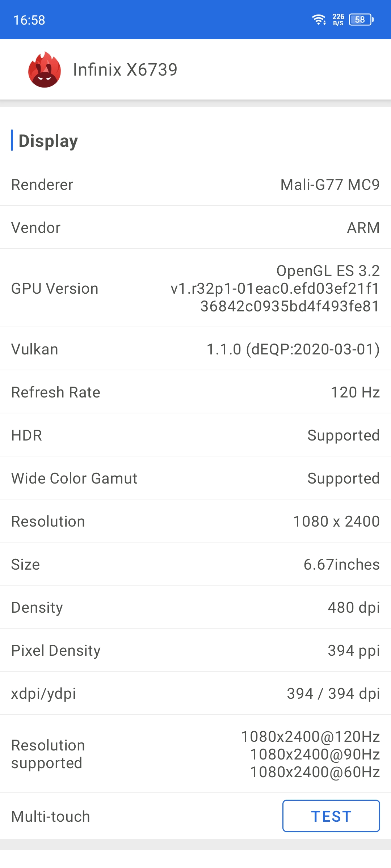Select the Renderer Mali-G77 MC9 row

pos(195,184)
